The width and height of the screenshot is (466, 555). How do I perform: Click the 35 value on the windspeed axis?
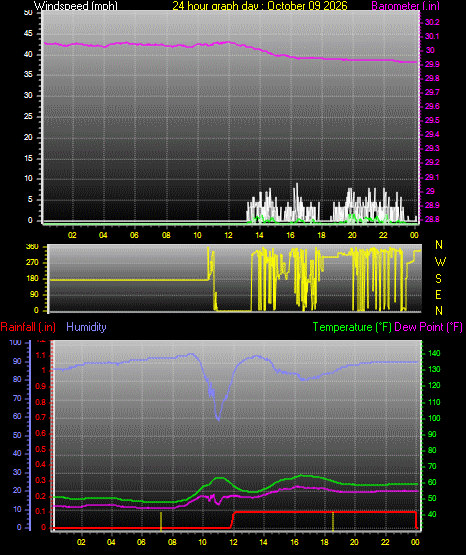[x=28, y=75]
